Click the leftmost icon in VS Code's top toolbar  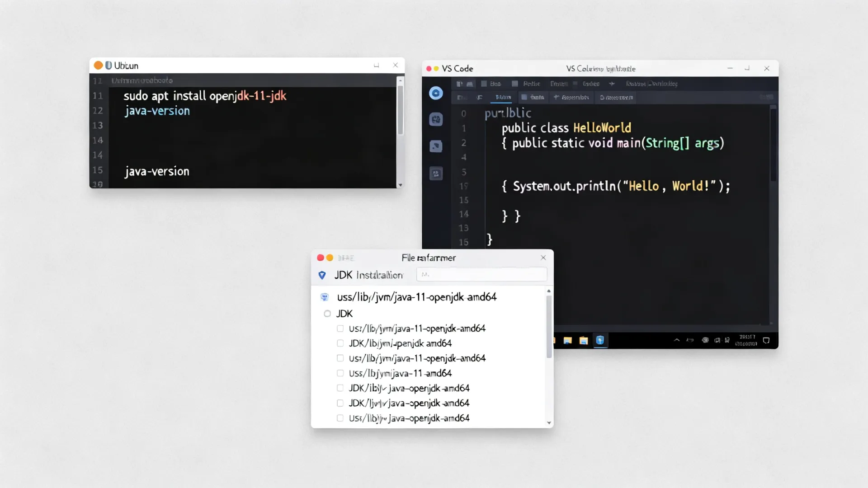460,84
